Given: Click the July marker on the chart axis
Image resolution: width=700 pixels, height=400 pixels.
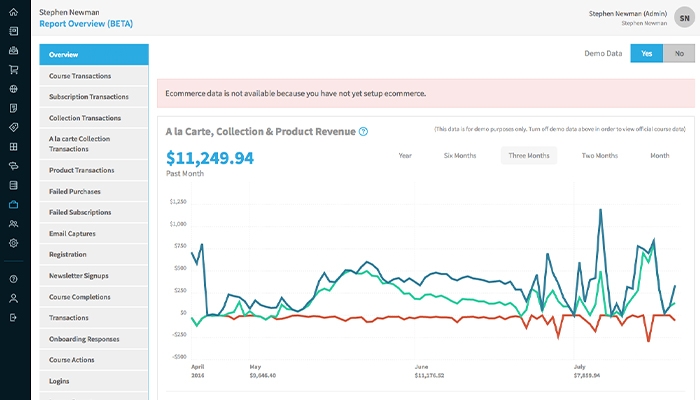Looking at the screenshot, I should [580, 366].
